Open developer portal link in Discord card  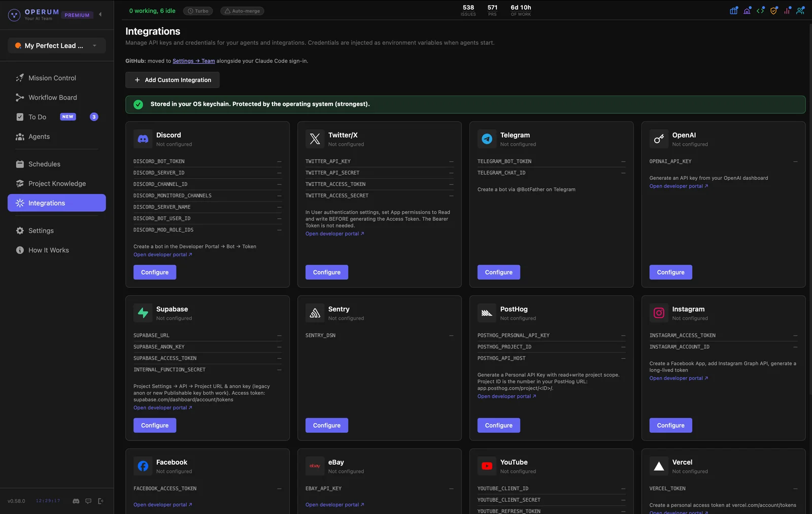163,255
